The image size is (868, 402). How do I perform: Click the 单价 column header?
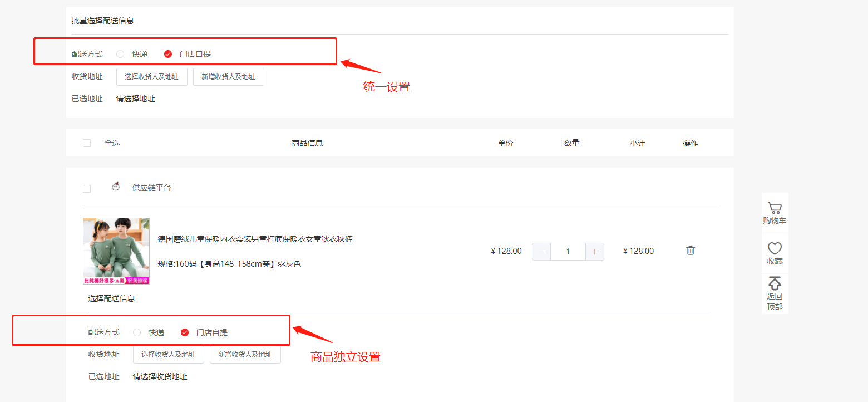(506, 143)
